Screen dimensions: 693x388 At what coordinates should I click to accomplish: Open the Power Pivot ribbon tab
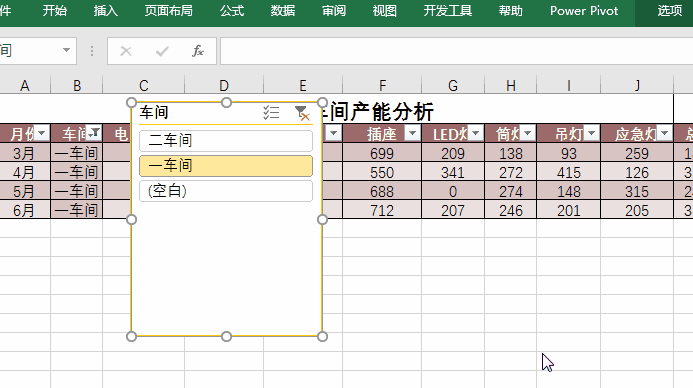[x=584, y=11]
